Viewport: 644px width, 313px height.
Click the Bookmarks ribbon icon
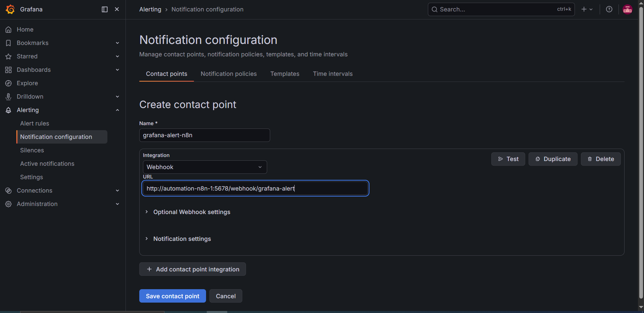click(8, 43)
